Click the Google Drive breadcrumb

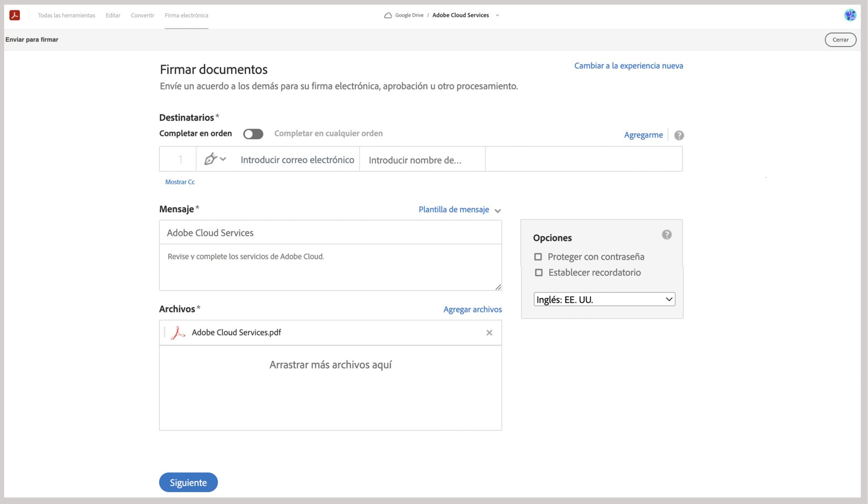pos(409,15)
